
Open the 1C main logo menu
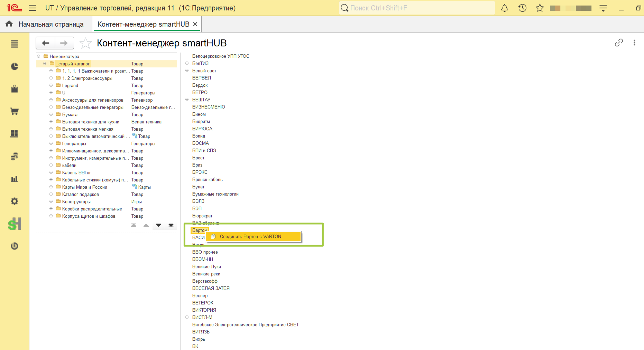pyautogui.click(x=14, y=8)
